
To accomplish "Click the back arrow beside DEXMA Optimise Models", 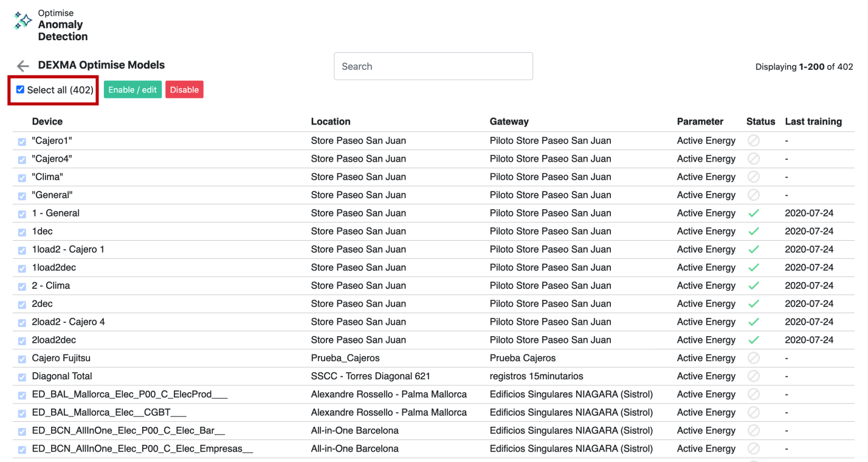I will [23, 66].
